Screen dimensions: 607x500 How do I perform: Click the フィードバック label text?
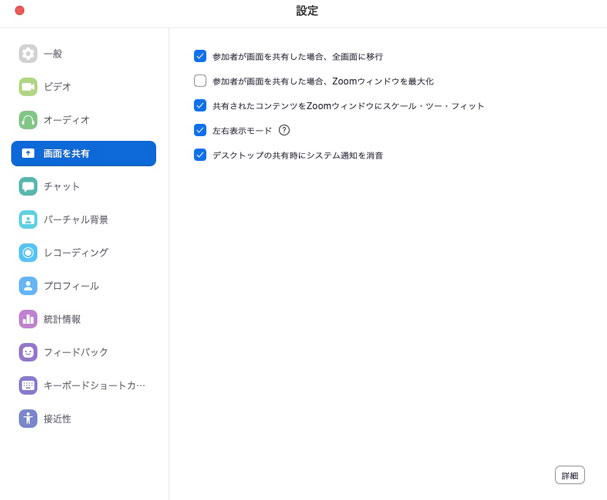coord(76,352)
